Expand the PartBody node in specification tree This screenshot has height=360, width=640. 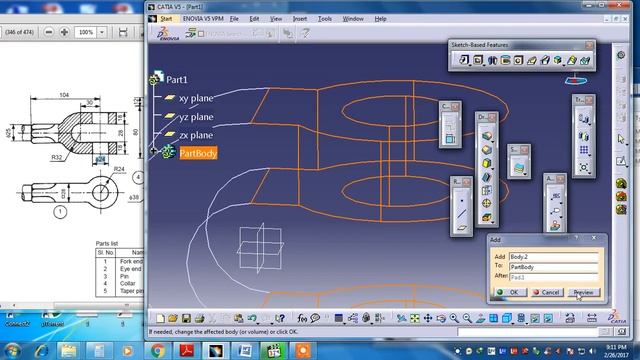pyautogui.click(x=153, y=151)
